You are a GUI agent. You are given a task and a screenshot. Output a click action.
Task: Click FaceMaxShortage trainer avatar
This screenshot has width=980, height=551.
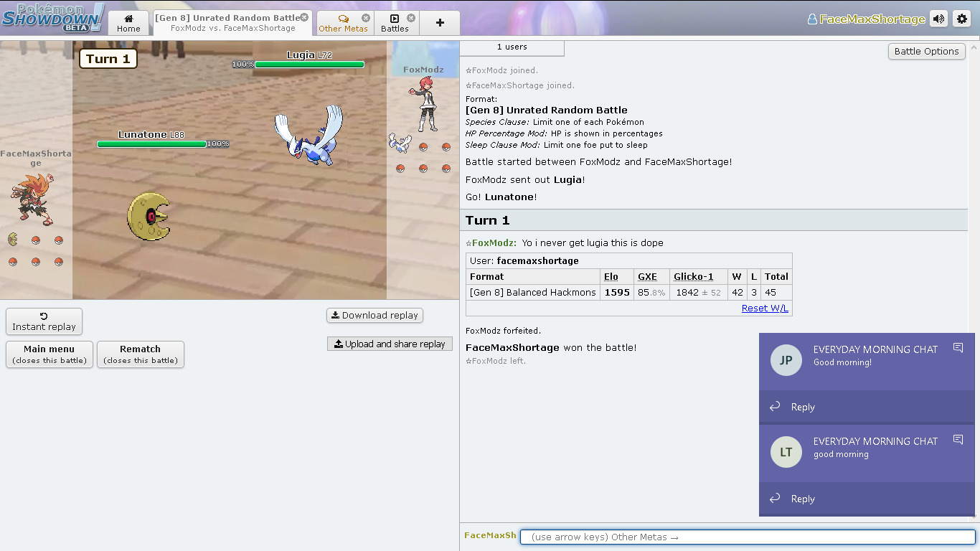tap(32, 199)
